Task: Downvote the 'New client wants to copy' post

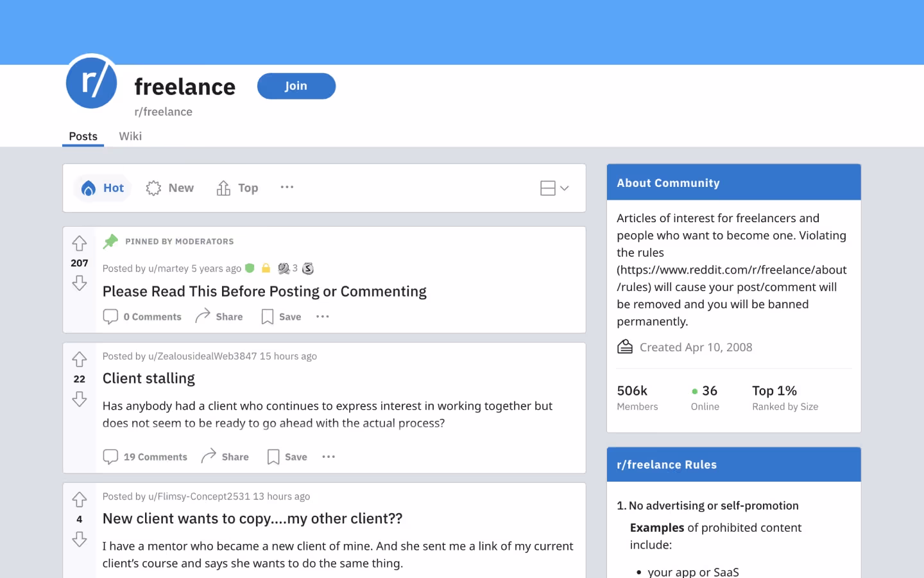Action: coord(80,539)
